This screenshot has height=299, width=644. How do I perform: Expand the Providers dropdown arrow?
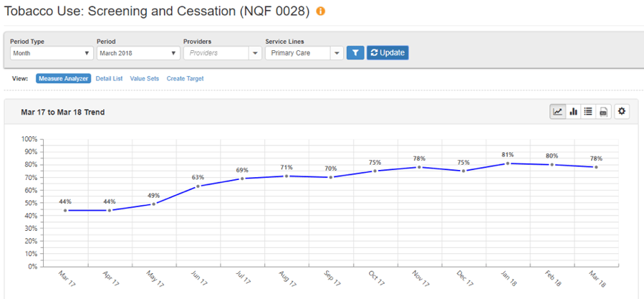pos(255,53)
